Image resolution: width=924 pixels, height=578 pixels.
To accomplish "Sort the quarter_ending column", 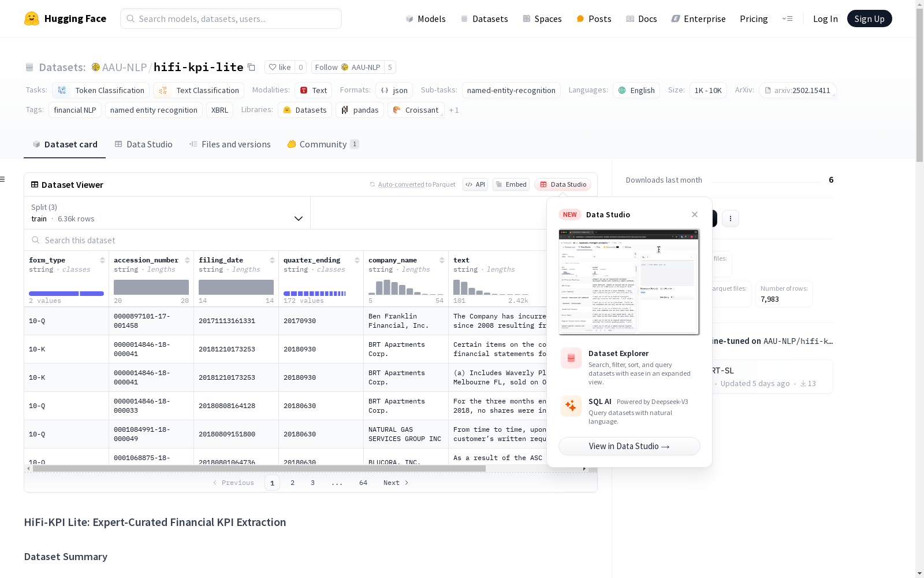I will coord(357,260).
